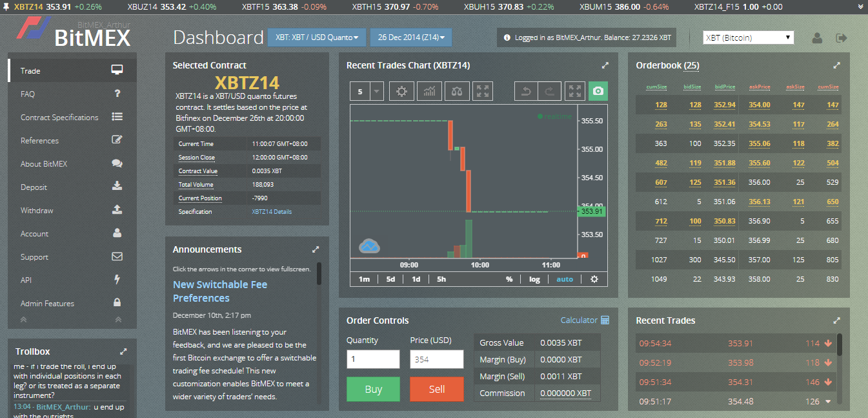This screenshot has height=418, width=868.
Task: Set chart range to 1m
Action: pyautogui.click(x=364, y=279)
